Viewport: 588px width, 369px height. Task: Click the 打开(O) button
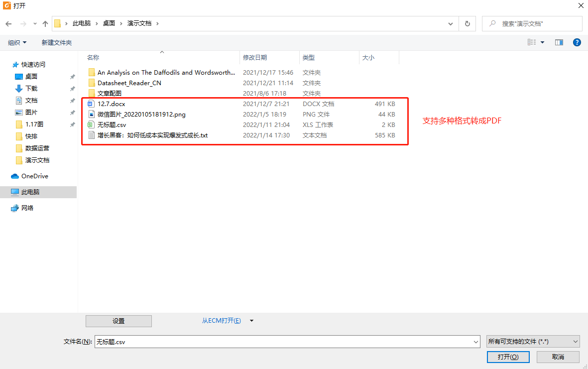pyautogui.click(x=508, y=357)
